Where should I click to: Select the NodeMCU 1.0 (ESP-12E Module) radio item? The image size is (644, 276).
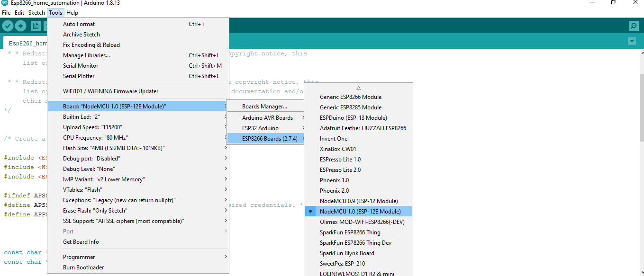[358, 212]
